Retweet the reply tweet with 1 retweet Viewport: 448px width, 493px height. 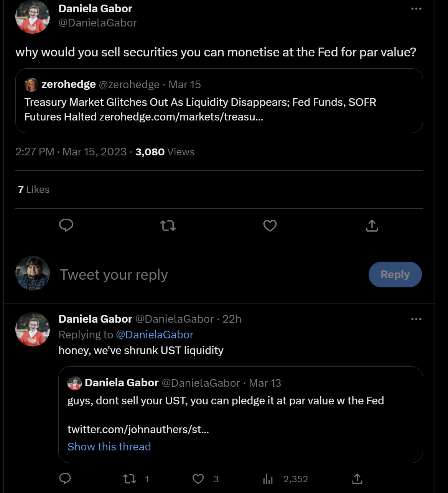129,479
